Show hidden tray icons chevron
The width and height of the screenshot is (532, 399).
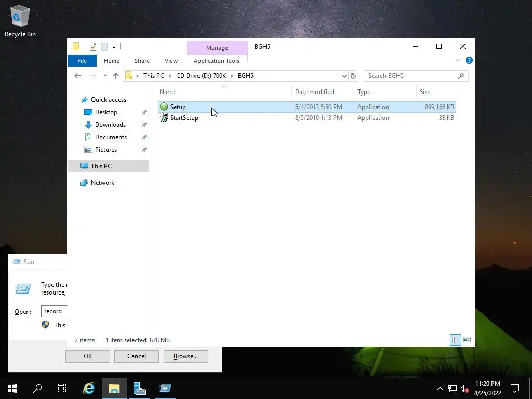[x=440, y=389]
